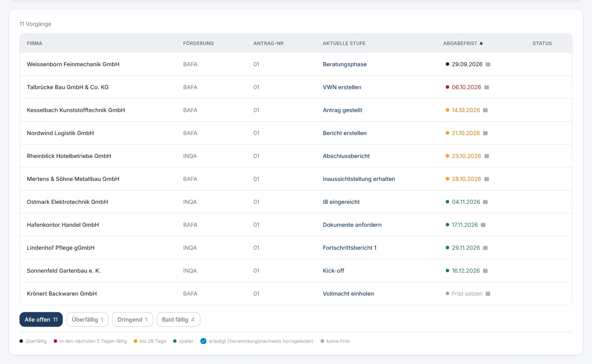Viewport: 592px width, 364px height.
Task: Open calendar icon next to 04.11.2026
Action: point(485,202)
